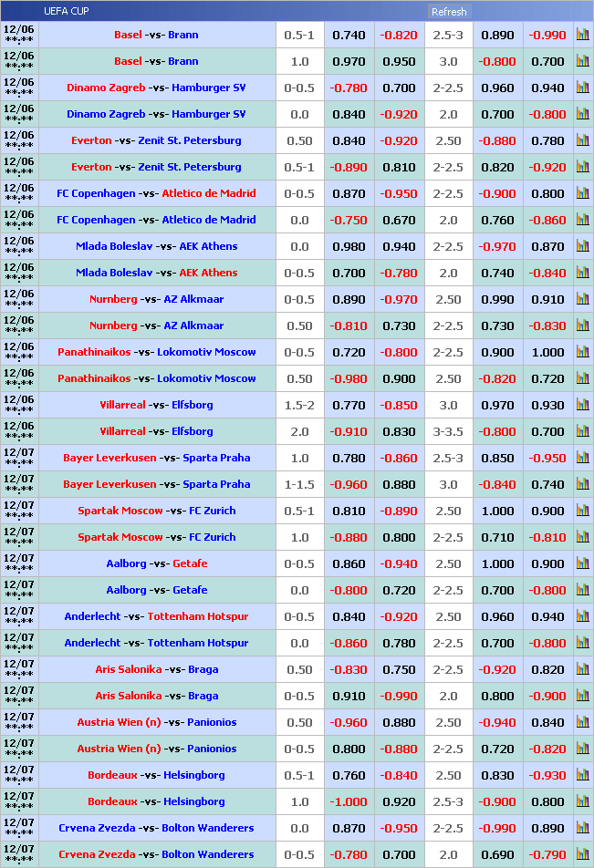Open chart for Aris Salonika vs Braga 0.50 row
The width and height of the screenshot is (594, 868).
point(582,669)
